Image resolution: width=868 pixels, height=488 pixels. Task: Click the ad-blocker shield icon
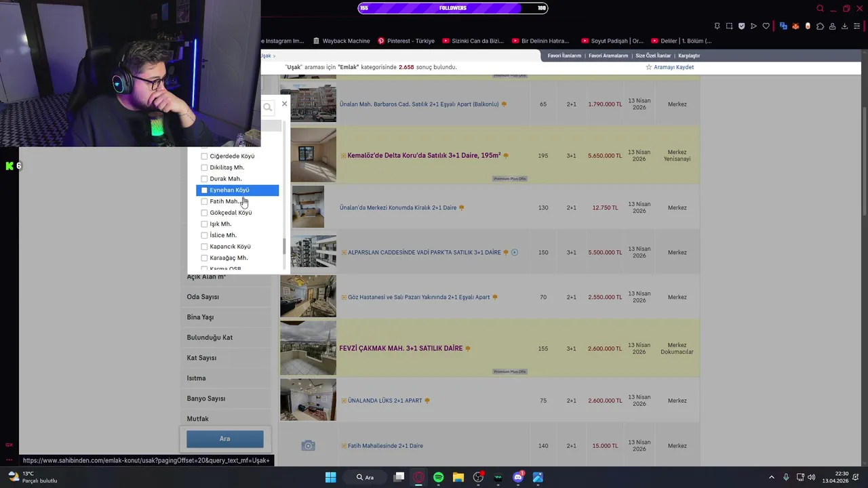pyautogui.click(x=741, y=26)
